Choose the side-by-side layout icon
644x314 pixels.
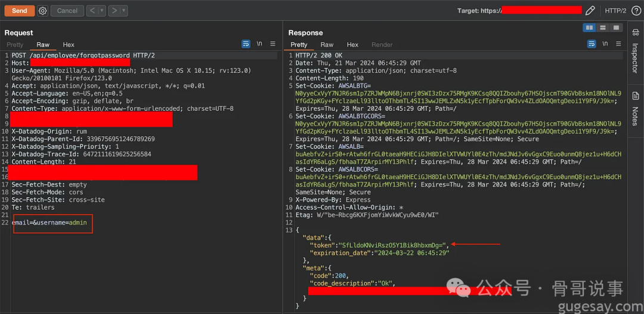[590, 27]
